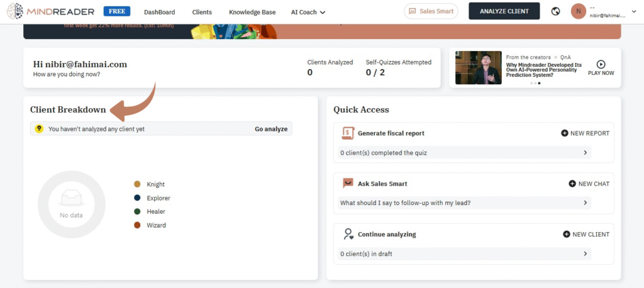Open the globe language selector icon
Viewport: 644px width, 288px height.
555,11
